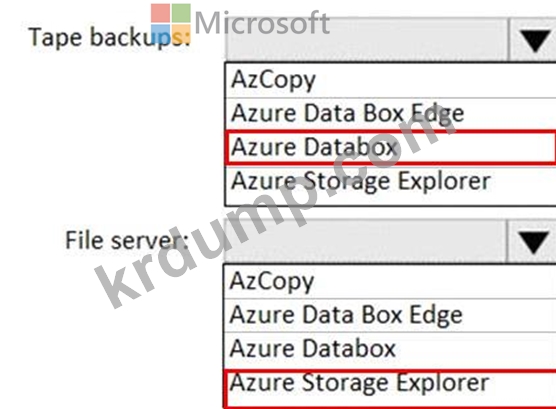556x409 pixels.
Task: Click the Tape backups label
Action: [x=109, y=37]
